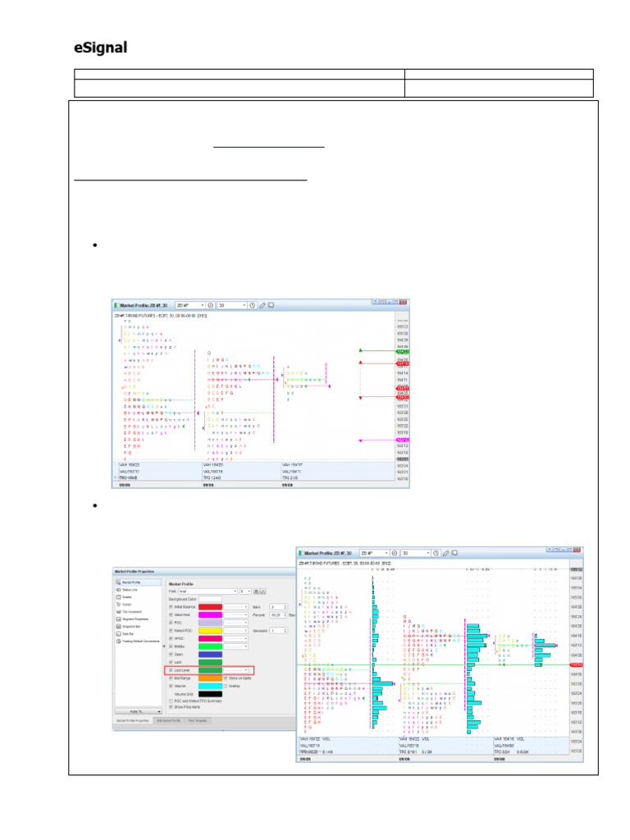The height and width of the screenshot is (840, 630).
Task: Toggle the Initial Balance checkbox
Action: [171, 607]
